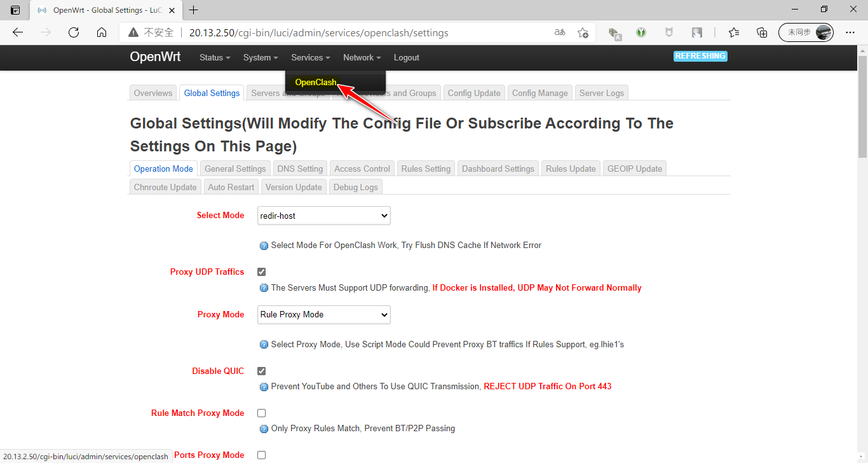Open the Select Mode redir-host dropdown
868x463 pixels.
pos(323,216)
